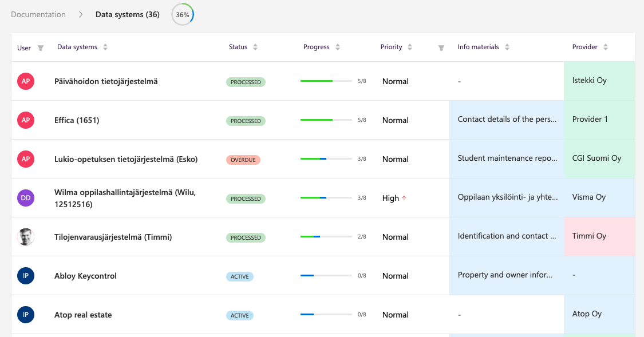Click the DD avatar on Wilma row

26,198
